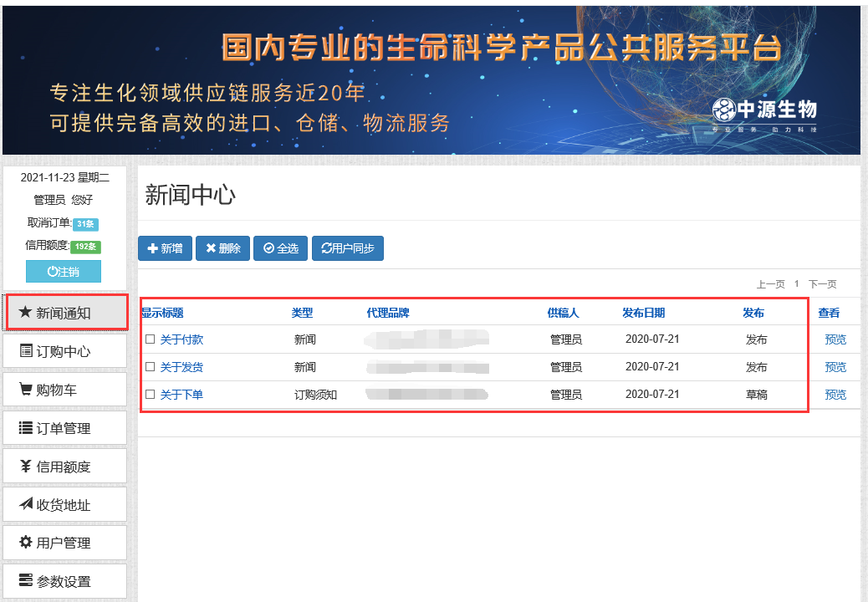868x602 pixels.
Task: Click the list icon beside 订单管理
Action: [x=25, y=427]
